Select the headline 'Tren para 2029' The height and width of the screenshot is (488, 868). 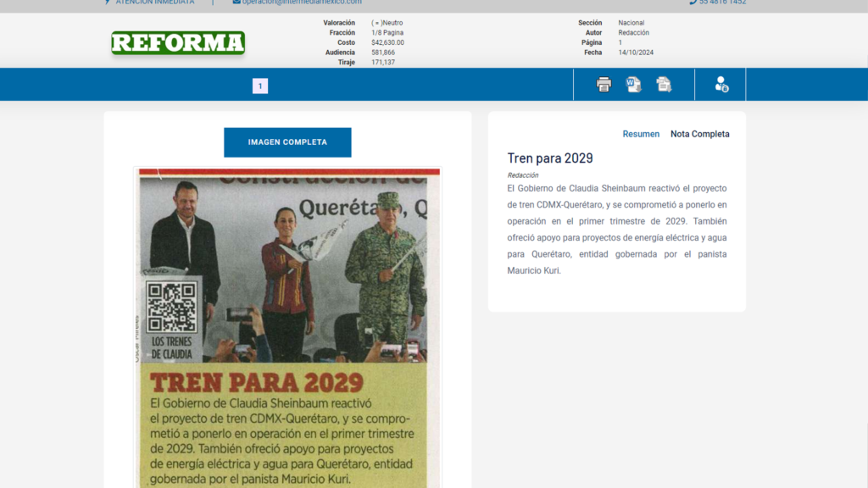click(x=549, y=158)
